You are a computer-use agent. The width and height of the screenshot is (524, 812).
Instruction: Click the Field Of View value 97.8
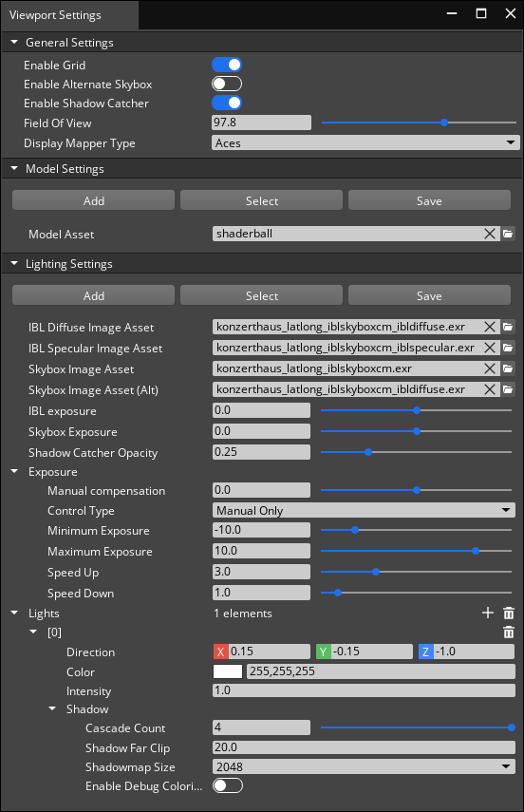[261, 123]
